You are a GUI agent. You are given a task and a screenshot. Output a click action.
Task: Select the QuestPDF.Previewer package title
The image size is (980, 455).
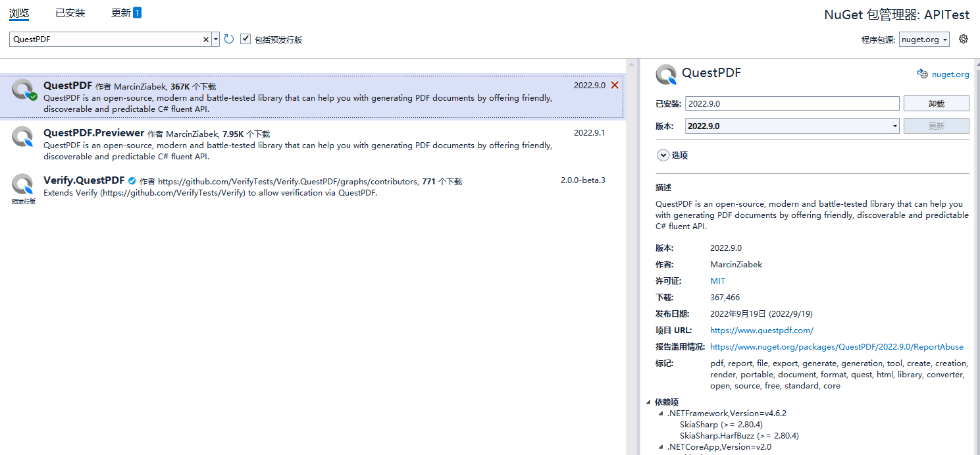[93, 133]
